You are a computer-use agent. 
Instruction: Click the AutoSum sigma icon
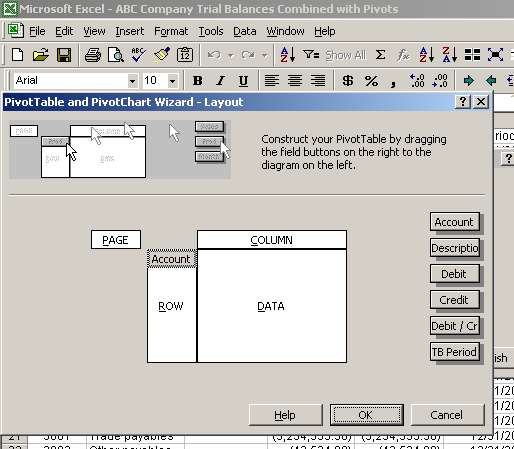point(380,55)
